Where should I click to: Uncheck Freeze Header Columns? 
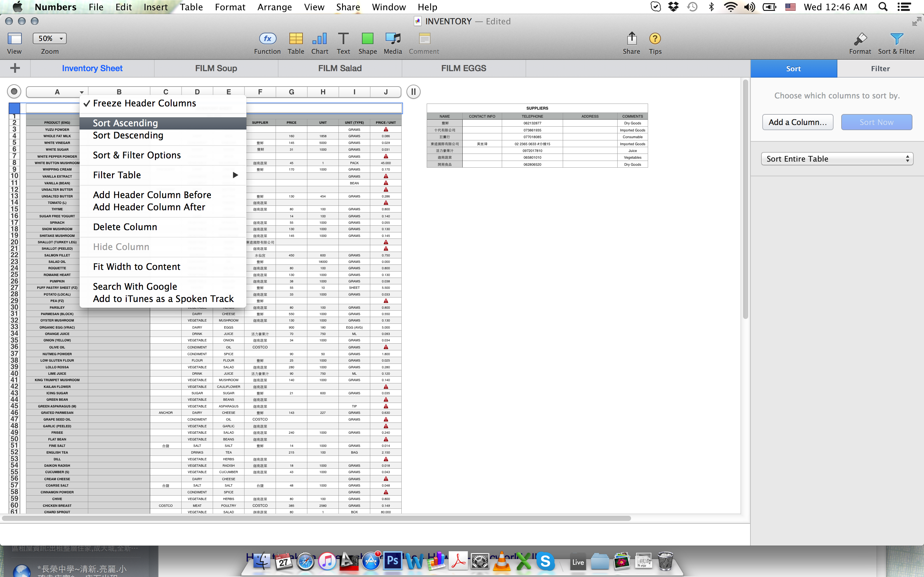click(x=144, y=104)
